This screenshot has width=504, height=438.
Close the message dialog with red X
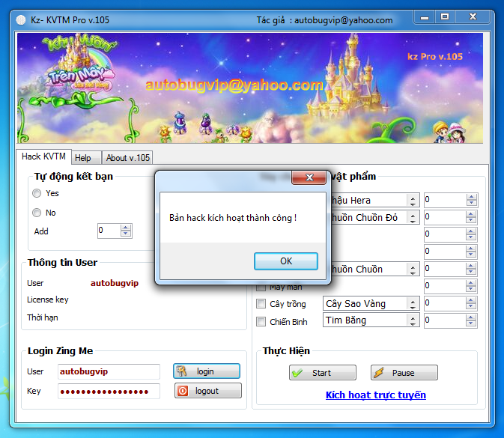(309, 177)
